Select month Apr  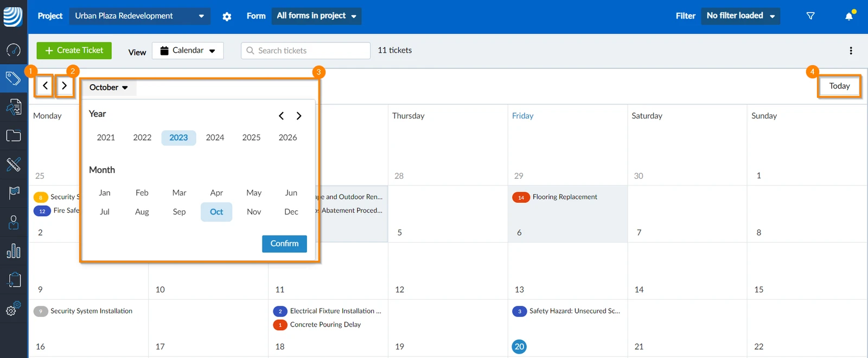pyautogui.click(x=216, y=193)
